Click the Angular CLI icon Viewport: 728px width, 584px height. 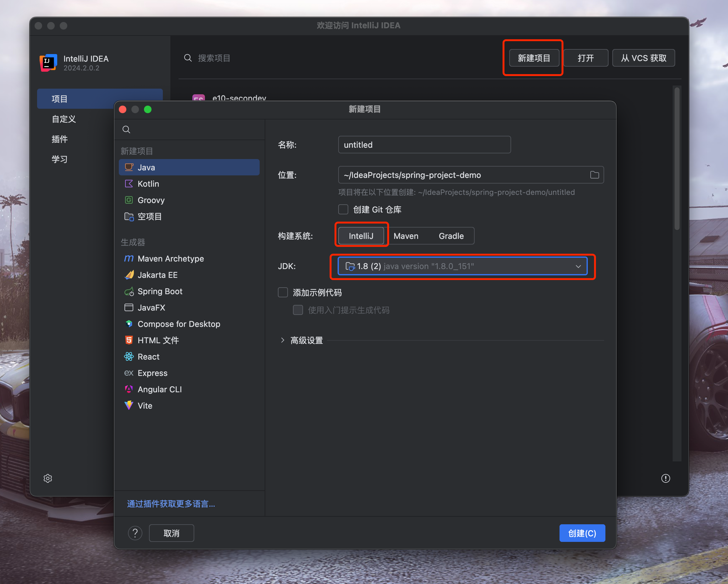point(129,389)
